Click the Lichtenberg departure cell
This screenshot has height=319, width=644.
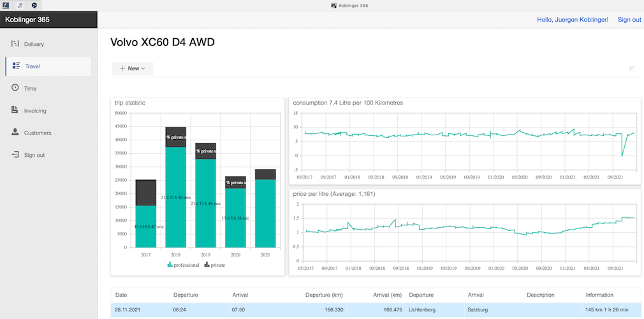pyautogui.click(x=422, y=309)
